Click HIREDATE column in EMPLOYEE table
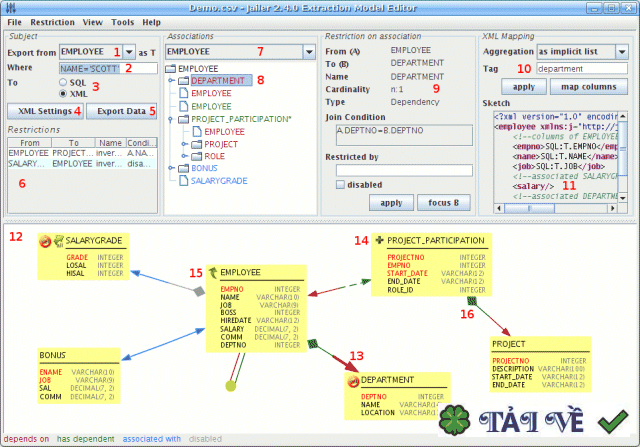Screen dimensions: 640x447 236,320
